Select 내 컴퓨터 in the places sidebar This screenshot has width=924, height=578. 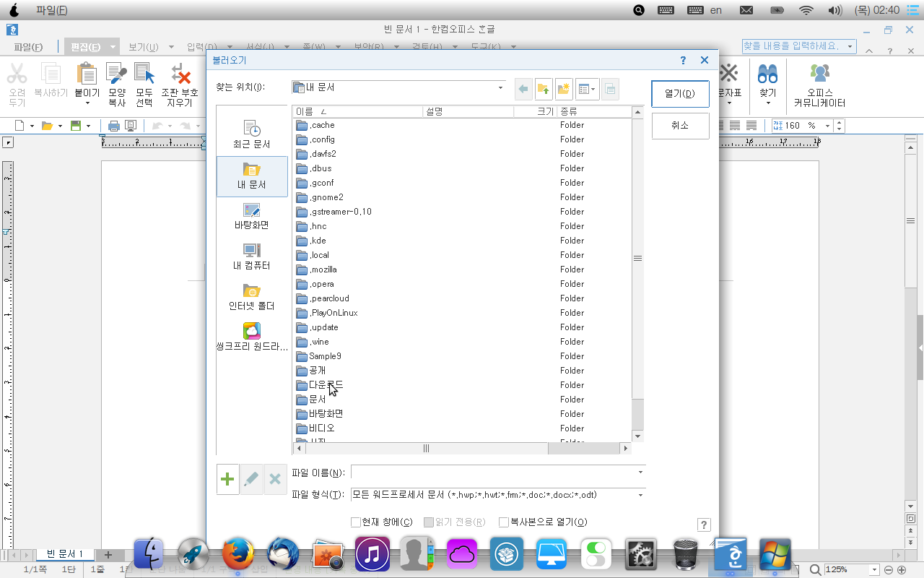252,257
